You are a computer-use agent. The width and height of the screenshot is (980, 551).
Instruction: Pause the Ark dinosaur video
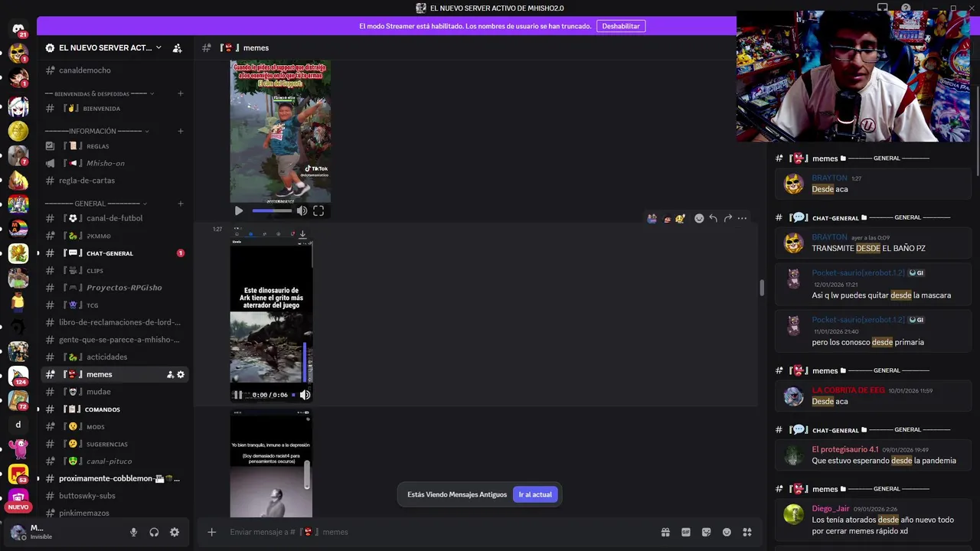pyautogui.click(x=238, y=395)
